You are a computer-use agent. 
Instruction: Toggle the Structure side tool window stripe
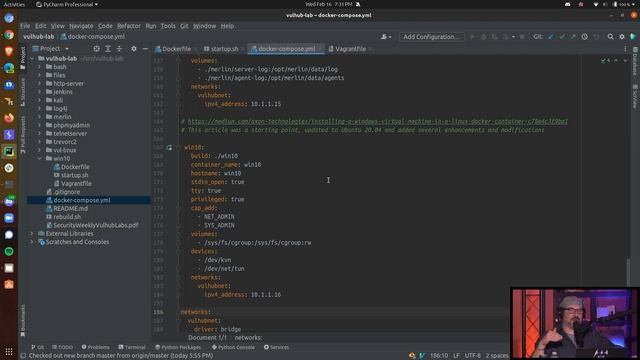point(23,92)
